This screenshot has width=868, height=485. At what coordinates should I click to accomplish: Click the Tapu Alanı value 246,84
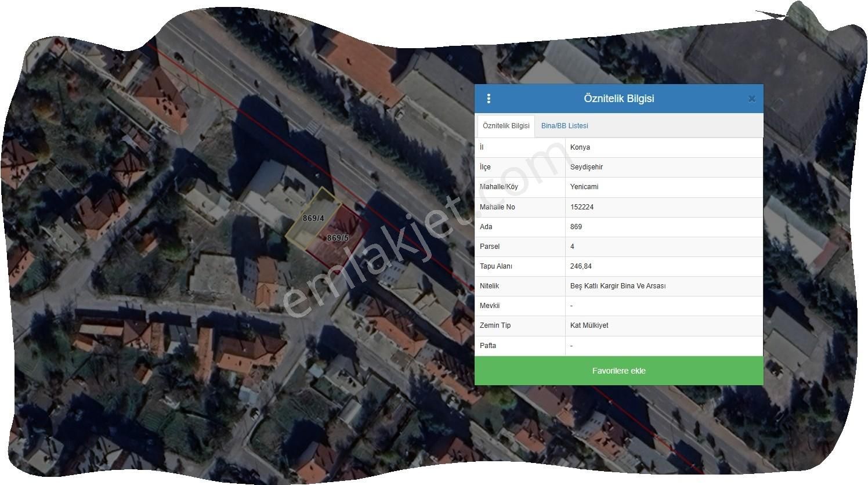(581, 266)
